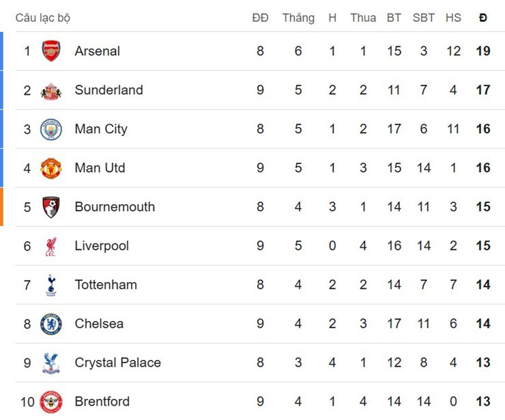Click the Brentford club crest icon
Screen dimensions: 505x420
point(51,402)
